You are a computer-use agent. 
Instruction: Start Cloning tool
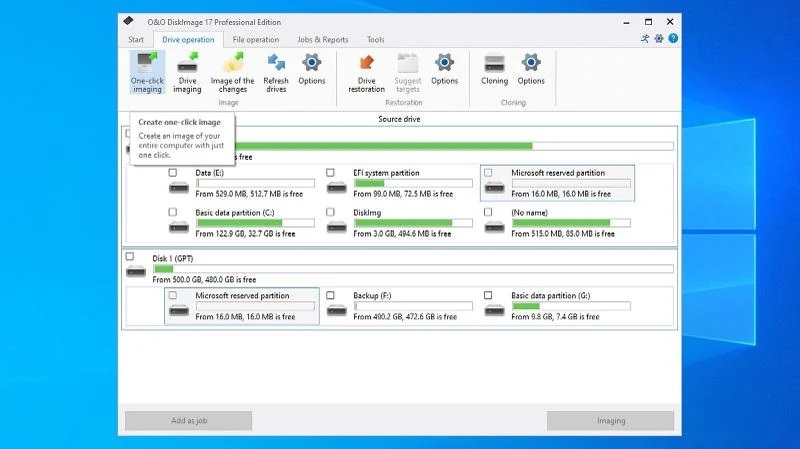pos(494,69)
